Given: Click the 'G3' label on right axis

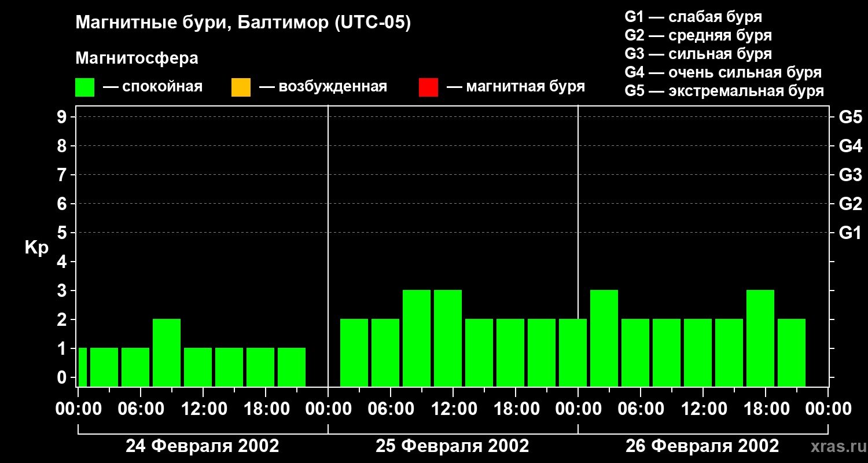Looking at the screenshot, I should 850,175.
